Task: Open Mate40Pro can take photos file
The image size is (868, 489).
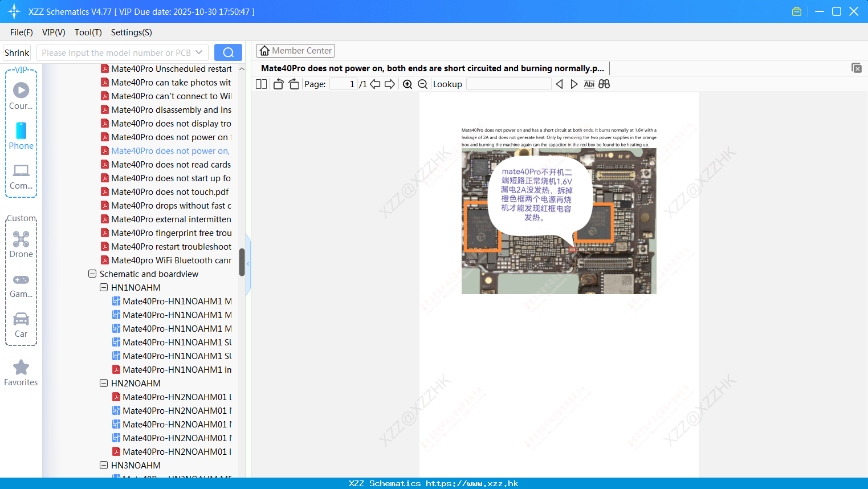Action: click(x=166, y=82)
